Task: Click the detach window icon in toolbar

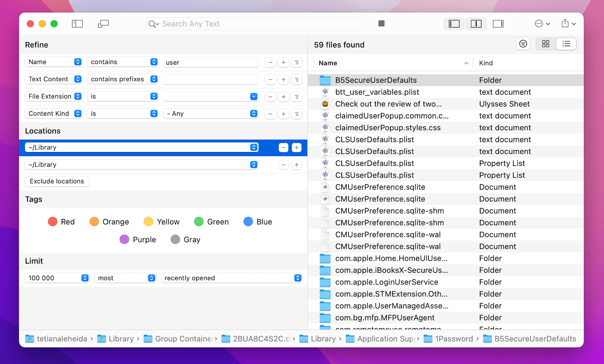Action: pos(103,23)
